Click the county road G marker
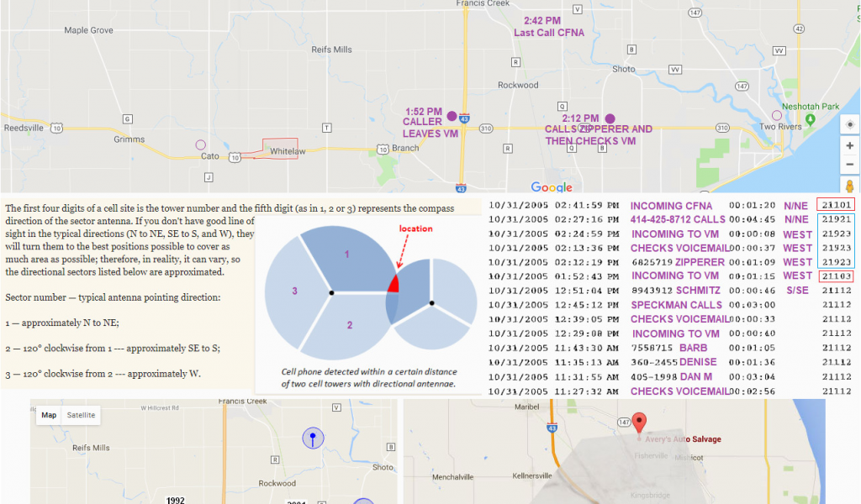This screenshot has height=504, width=861. point(128,119)
